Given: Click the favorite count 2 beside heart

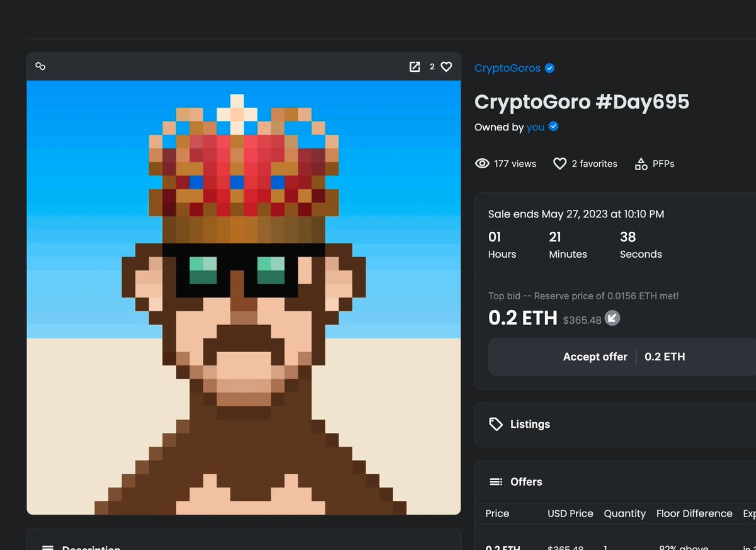Looking at the screenshot, I should coord(432,67).
